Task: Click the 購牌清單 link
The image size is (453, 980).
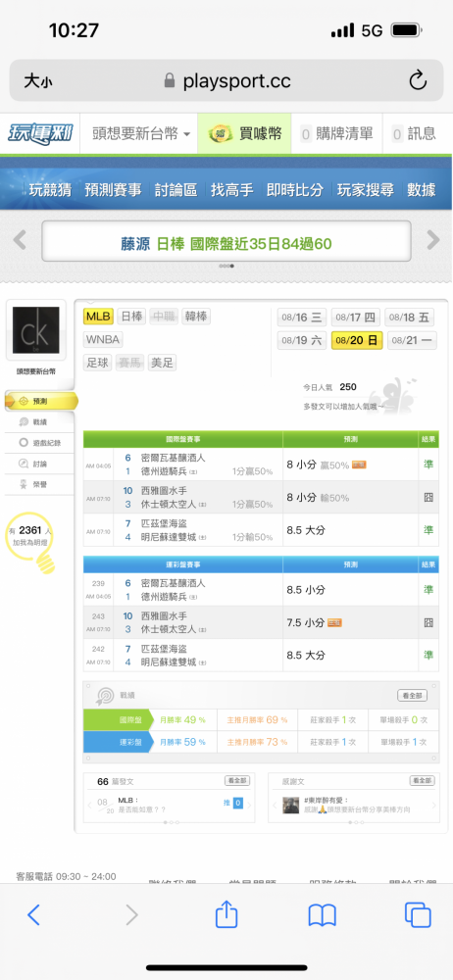Action: 336,133
